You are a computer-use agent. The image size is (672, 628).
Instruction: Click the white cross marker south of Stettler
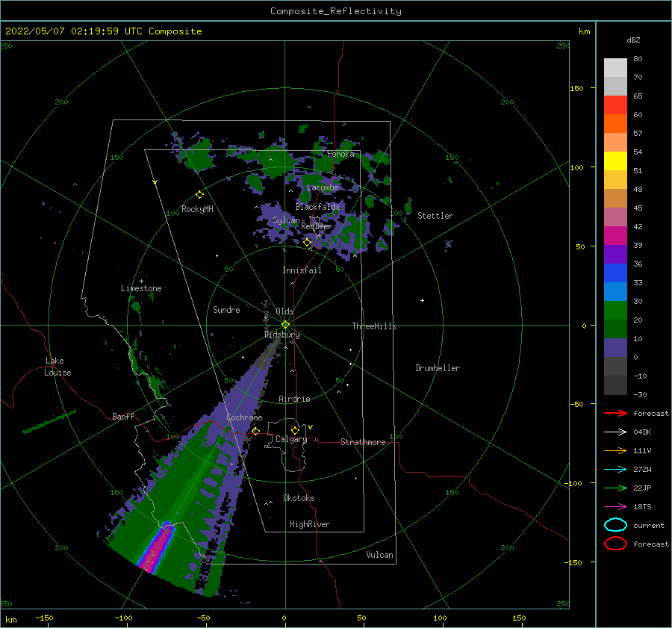point(422,300)
